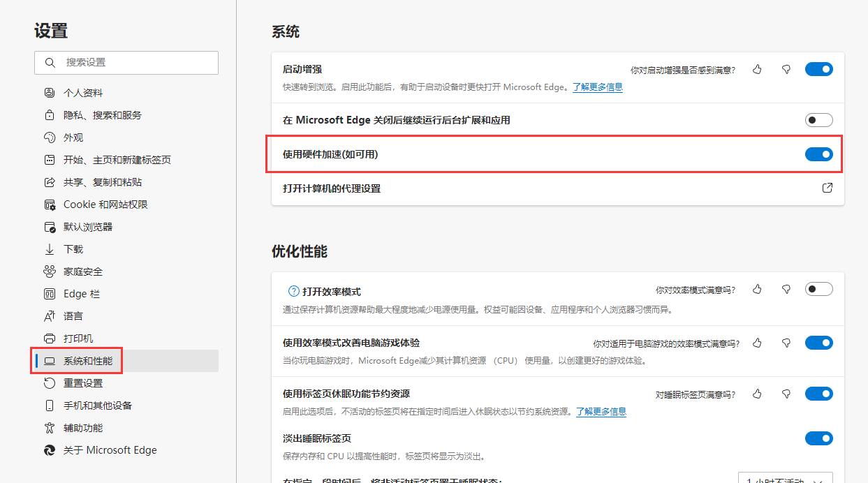Click the download arrow icon beside 下载
Viewport: 868px width, 483px height.
tap(49, 249)
